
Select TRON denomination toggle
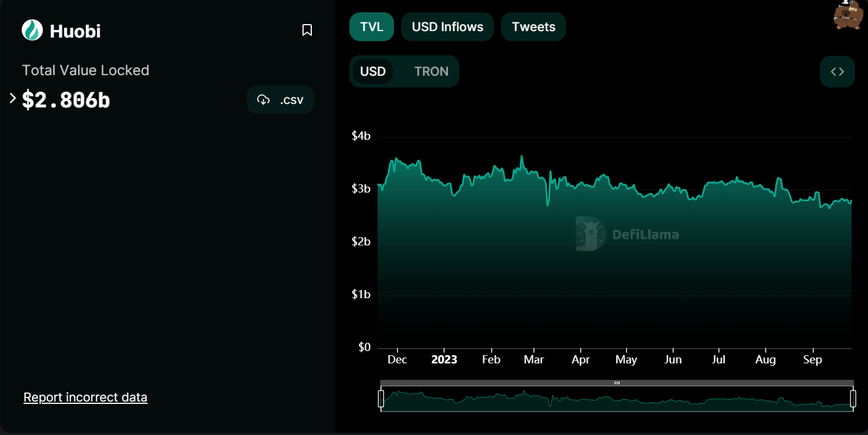pos(431,72)
